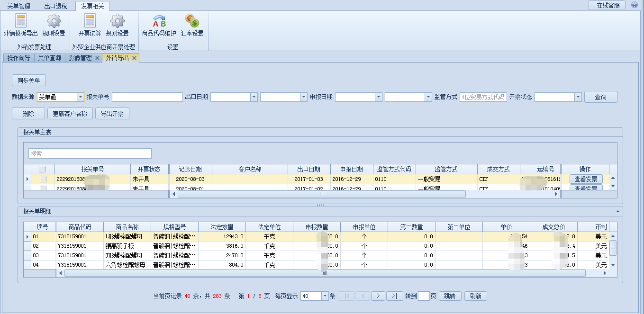
Task: Refresh the list with 刷新
Action: [x=476, y=296]
